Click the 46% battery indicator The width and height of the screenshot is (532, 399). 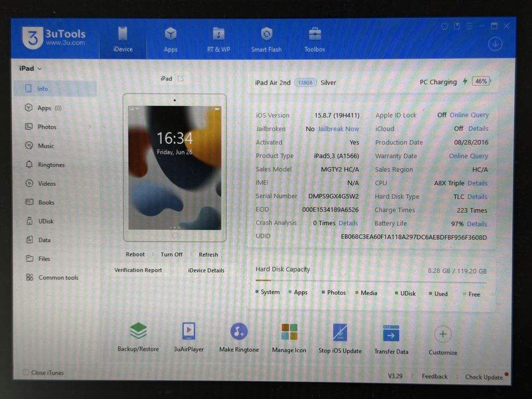(481, 81)
